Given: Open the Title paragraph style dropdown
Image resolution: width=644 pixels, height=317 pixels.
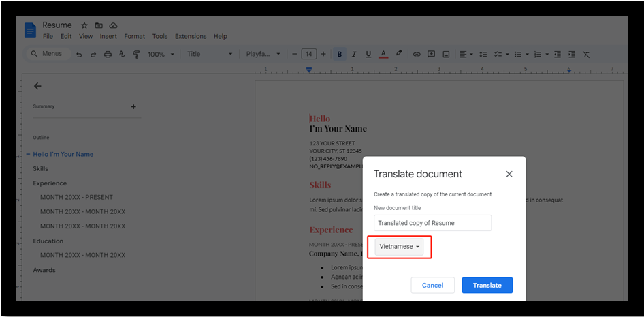Looking at the screenshot, I should 210,54.
